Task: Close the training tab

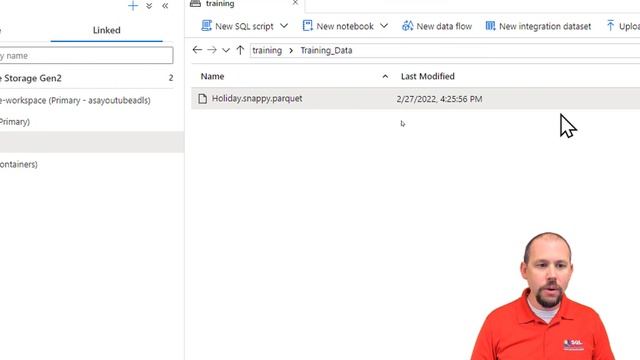Action: (295, 3)
